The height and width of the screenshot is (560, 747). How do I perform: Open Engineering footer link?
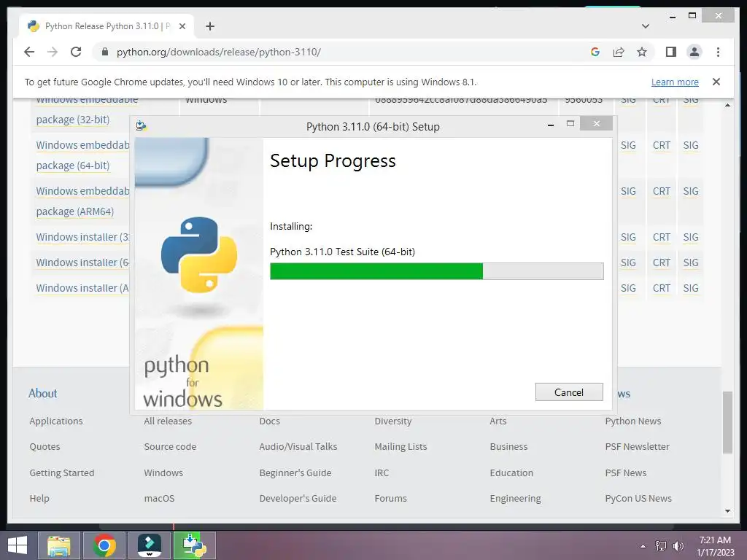coord(516,498)
